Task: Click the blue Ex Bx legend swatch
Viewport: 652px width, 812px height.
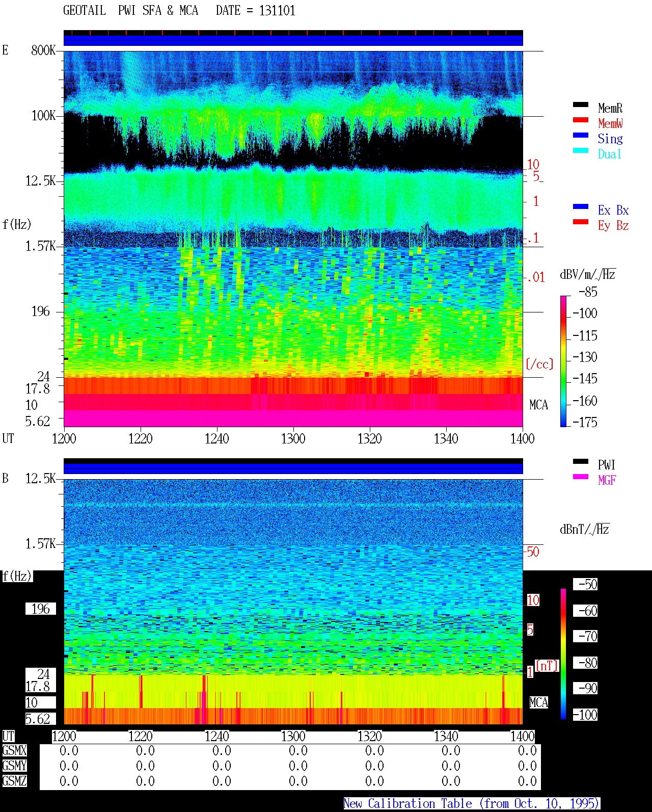Action: tap(581, 207)
